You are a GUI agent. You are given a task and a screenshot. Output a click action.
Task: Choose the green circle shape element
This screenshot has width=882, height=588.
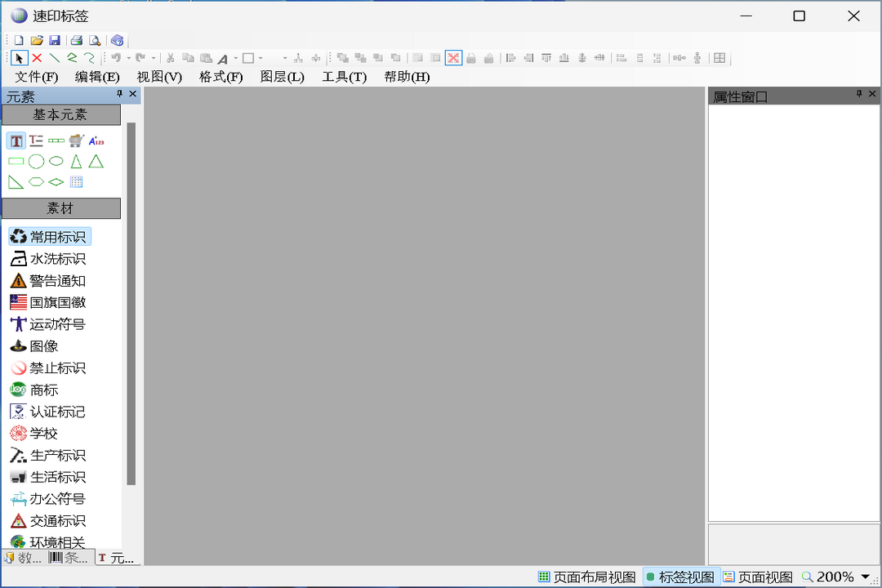point(36,162)
